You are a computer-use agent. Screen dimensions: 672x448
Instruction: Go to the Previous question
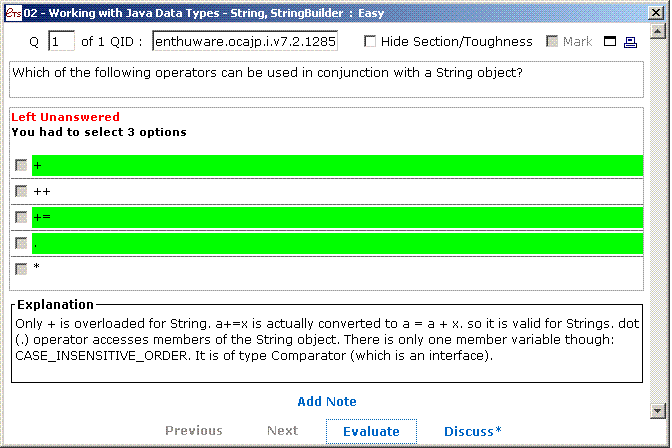pos(194,430)
